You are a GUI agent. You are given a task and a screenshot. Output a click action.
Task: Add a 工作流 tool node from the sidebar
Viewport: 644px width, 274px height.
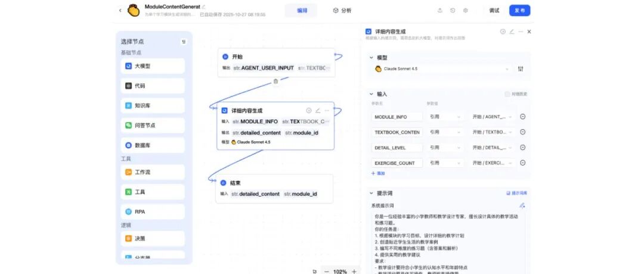(153, 172)
